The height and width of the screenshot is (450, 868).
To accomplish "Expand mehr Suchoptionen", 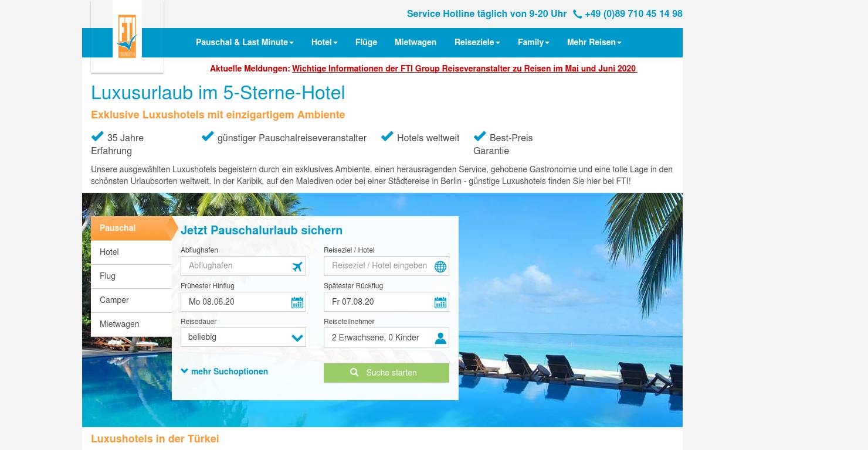I will (x=225, y=371).
